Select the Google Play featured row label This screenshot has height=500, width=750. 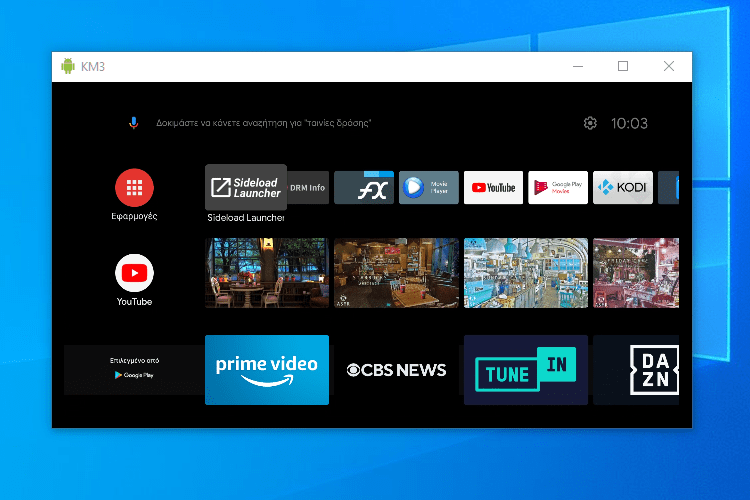coord(134,370)
